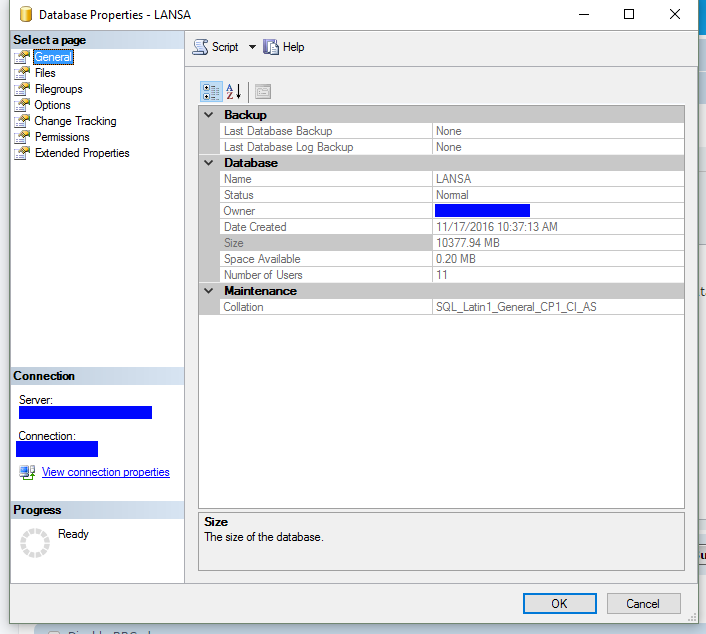Select the Size property row

(x=452, y=243)
